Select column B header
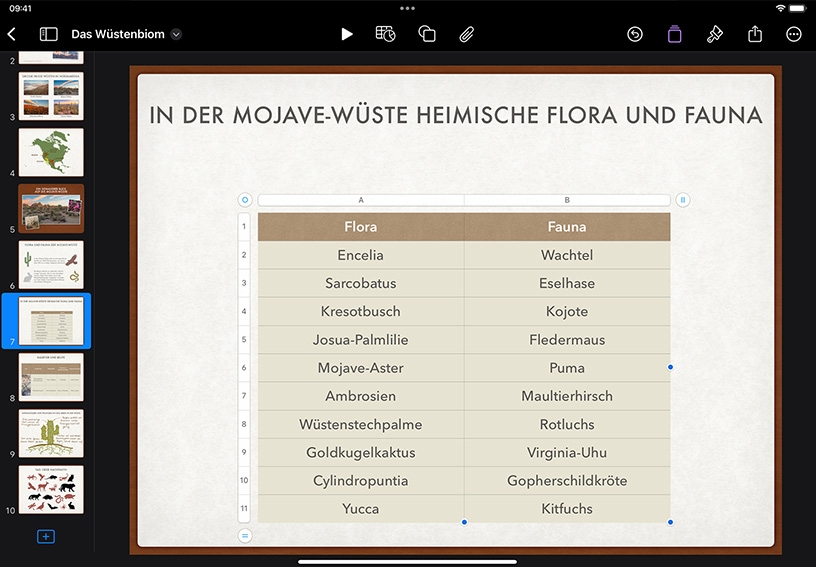 coord(567,200)
